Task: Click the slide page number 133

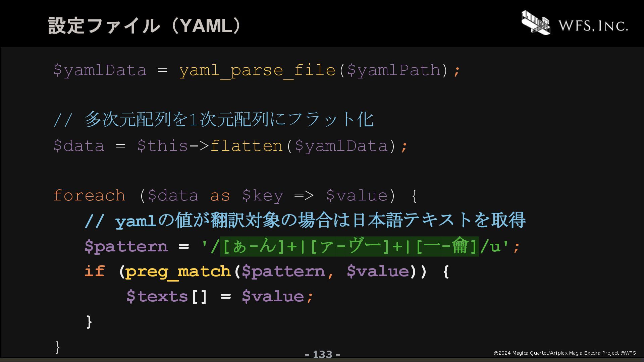Action: pos(322,354)
